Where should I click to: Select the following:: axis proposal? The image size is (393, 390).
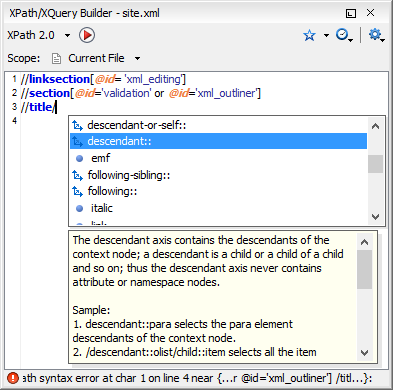click(x=218, y=191)
